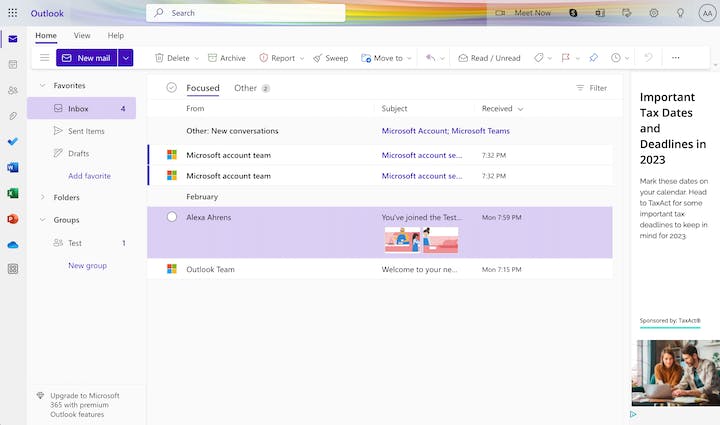Switch to the View tab

[x=82, y=35]
